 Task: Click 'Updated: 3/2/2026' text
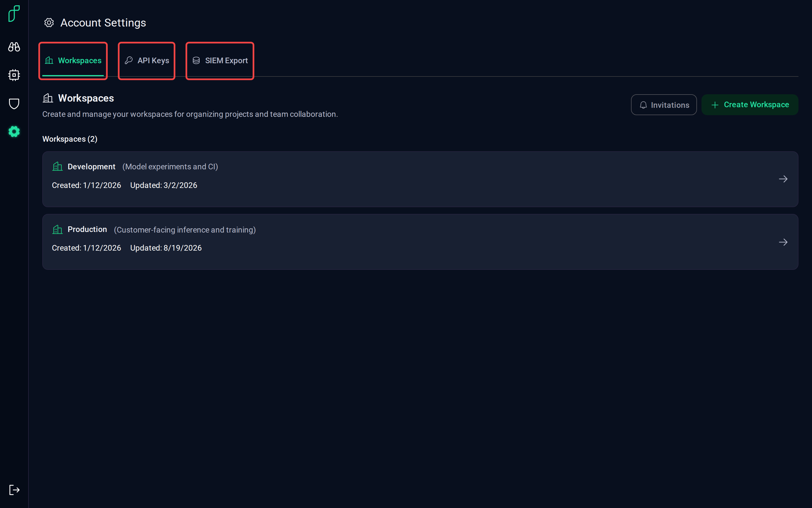pyautogui.click(x=164, y=185)
